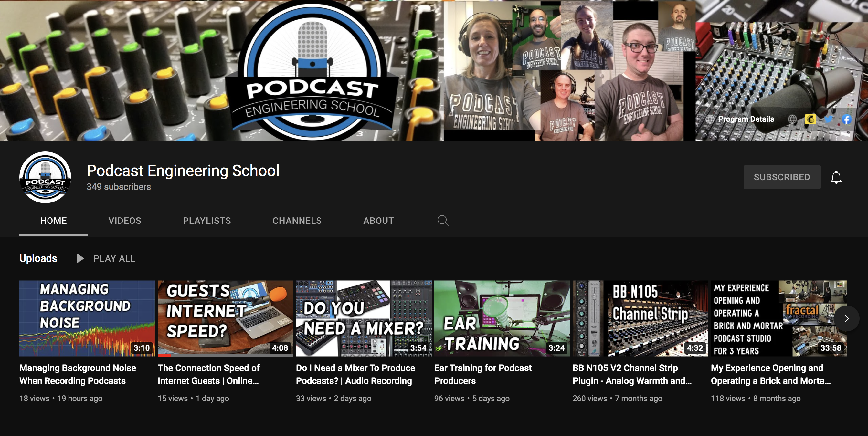Screen dimensions: 868x436
Task: Switch to the VIDEOS tab
Action: [125, 221]
